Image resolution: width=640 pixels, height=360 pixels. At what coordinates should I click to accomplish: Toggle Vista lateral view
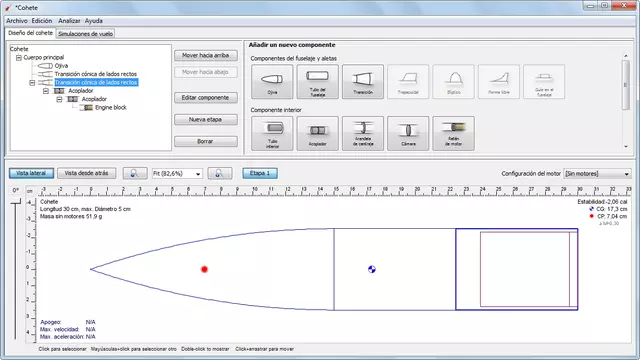click(31, 173)
